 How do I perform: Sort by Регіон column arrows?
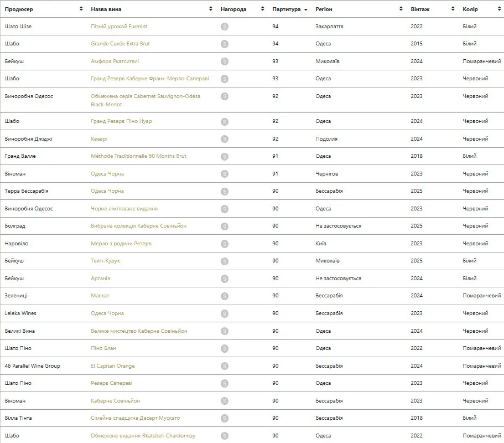(401, 9)
